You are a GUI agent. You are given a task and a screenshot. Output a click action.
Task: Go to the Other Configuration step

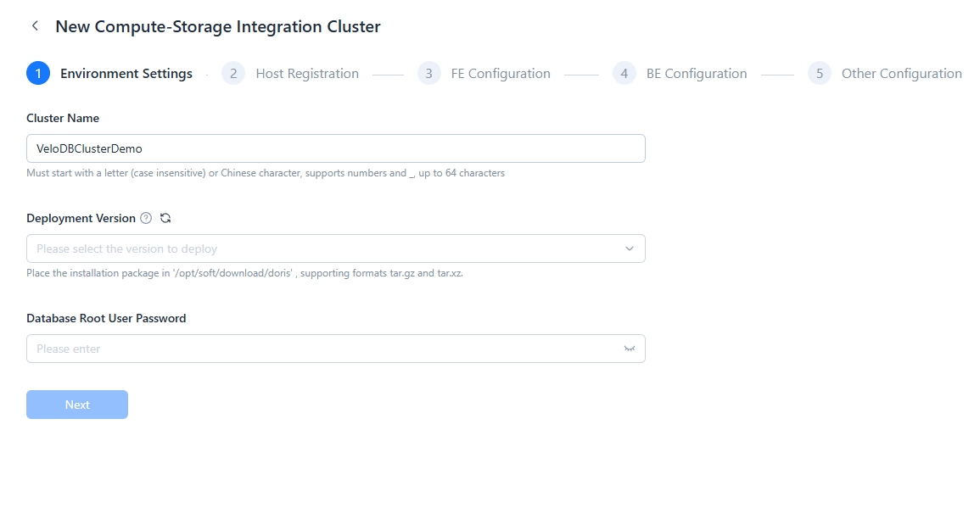pyautogui.click(x=902, y=73)
